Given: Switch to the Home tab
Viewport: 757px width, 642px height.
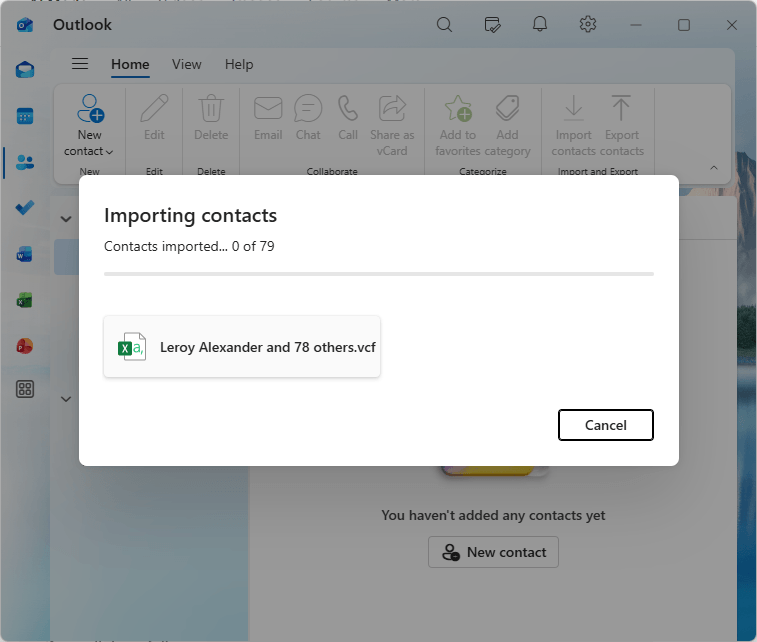Looking at the screenshot, I should [130, 64].
